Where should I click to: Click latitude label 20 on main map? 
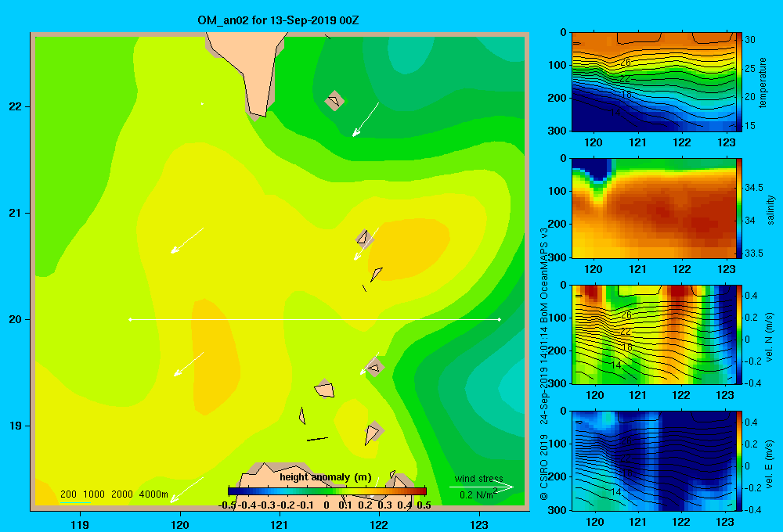pos(16,319)
